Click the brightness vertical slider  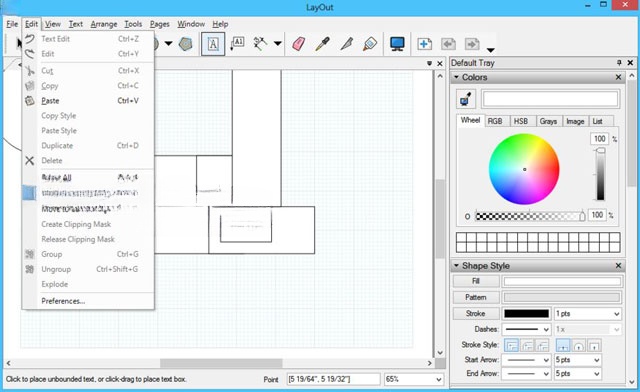(x=600, y=174)
